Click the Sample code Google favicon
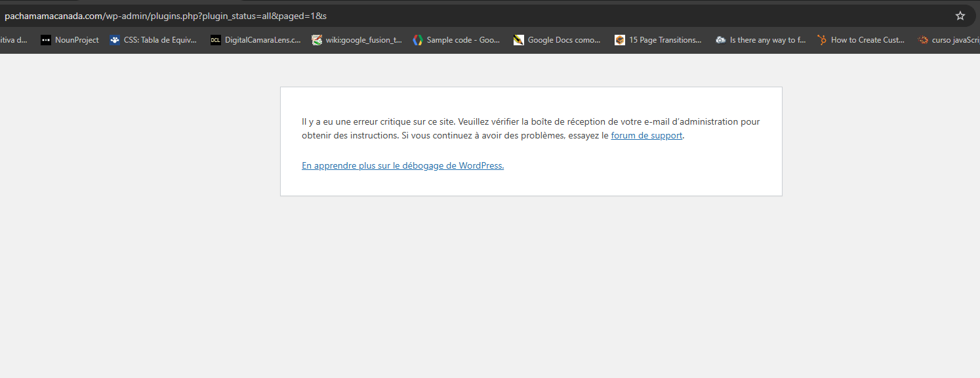980x378 pixels. [x=418, y=40]
